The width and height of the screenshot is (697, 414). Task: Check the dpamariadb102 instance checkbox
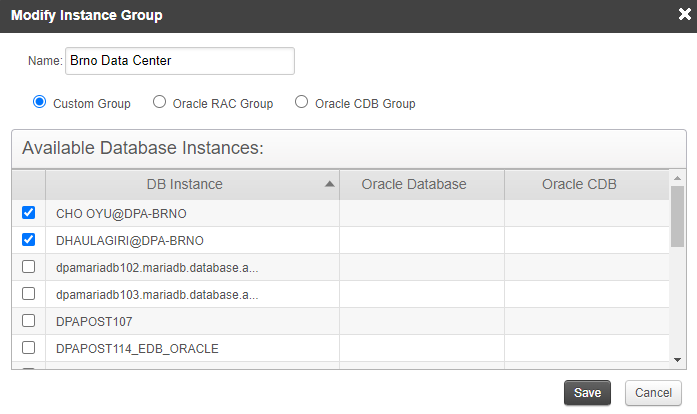(x=28, y=267)
